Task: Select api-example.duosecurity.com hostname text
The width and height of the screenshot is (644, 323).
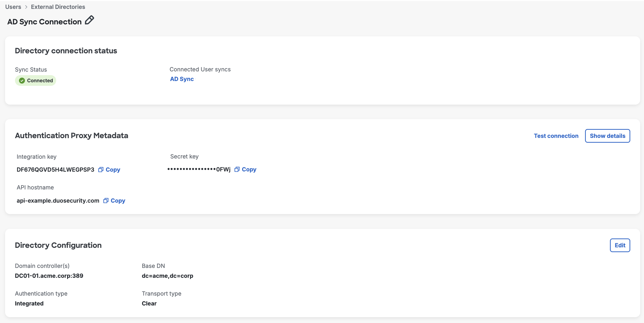Action: (58, 201)
